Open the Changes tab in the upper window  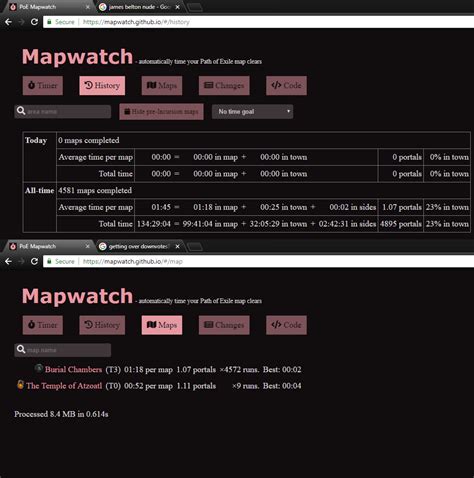click(224, 85)
